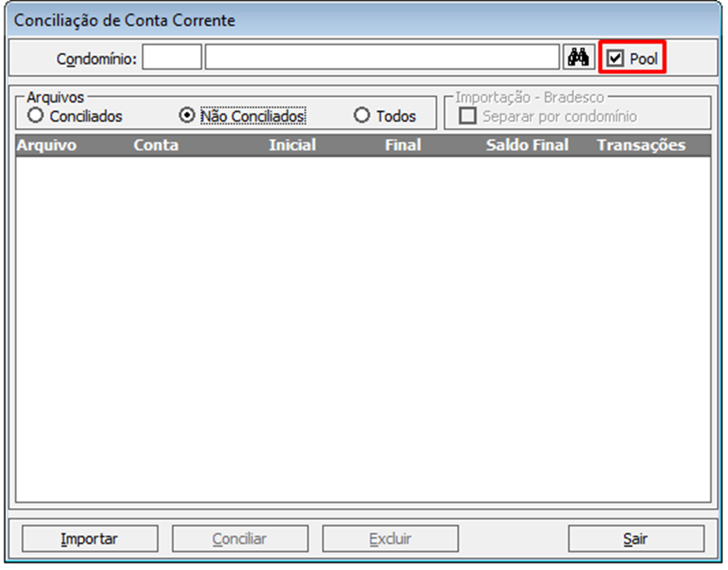Screen dimensions: 728x570
Task: Choose the Todos radio option
Action: (362, 115)
